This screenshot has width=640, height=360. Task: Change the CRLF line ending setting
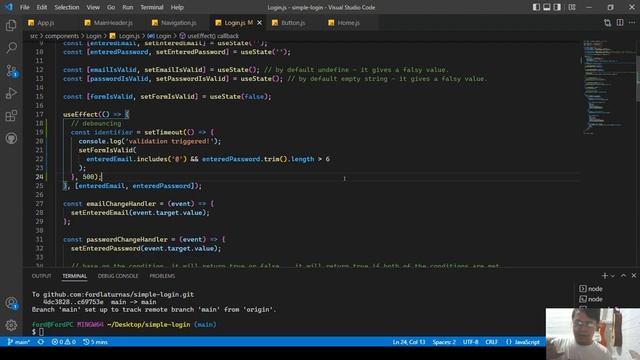(491, 342)
